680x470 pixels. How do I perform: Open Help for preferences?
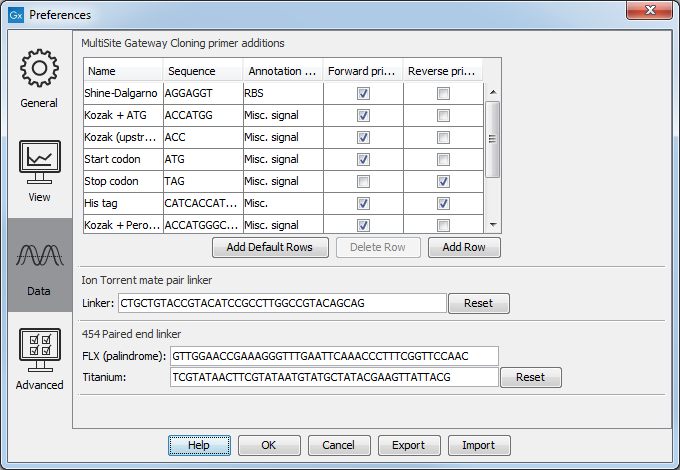pyautogui.click(x=199, y=445)
